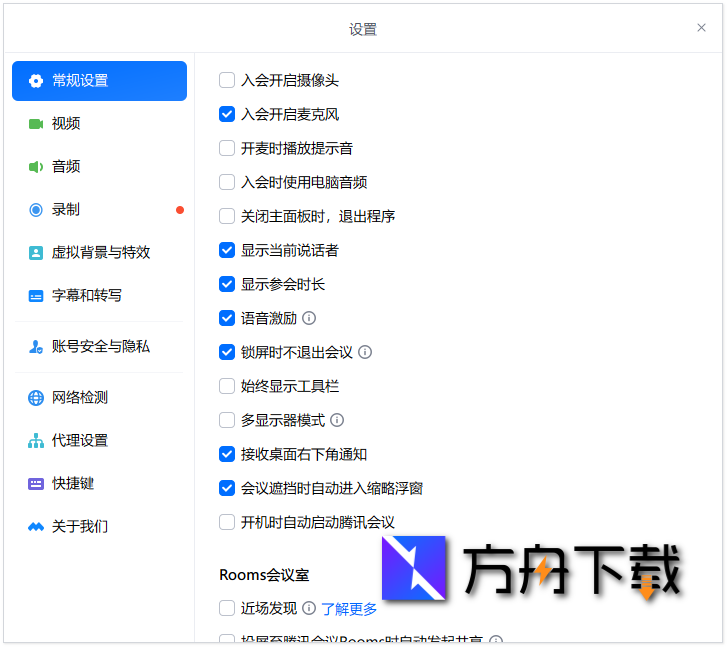The height and width of the screenshot is (647, 727).
Task: Click the user shield icon for 账号安全与隐私
Action: click(36, 346)
